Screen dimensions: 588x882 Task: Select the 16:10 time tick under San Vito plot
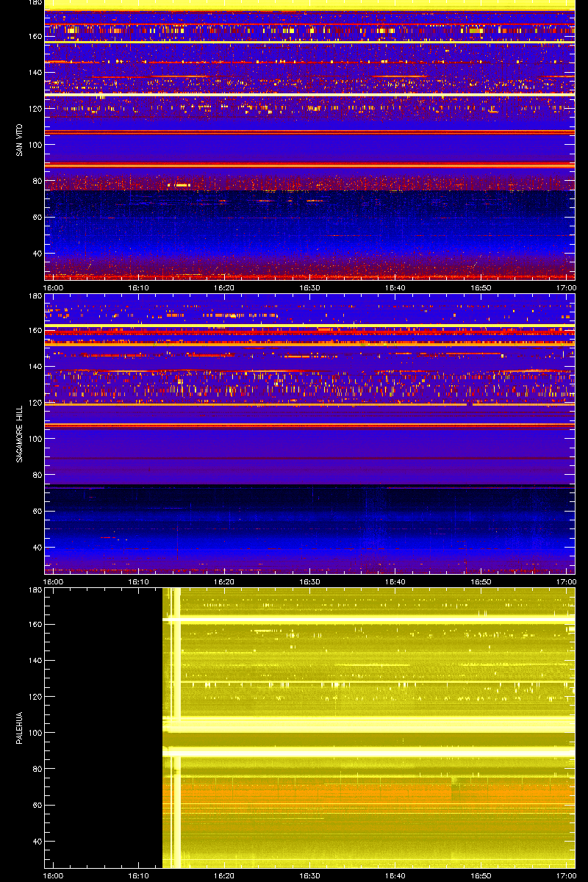139,288
